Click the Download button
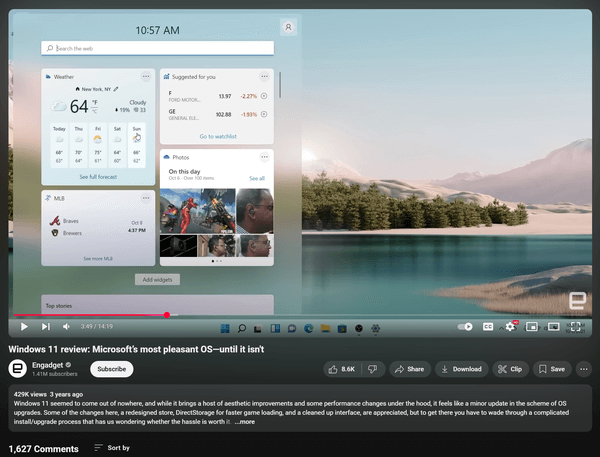This screenshot has height=457, width=600. 461,369
